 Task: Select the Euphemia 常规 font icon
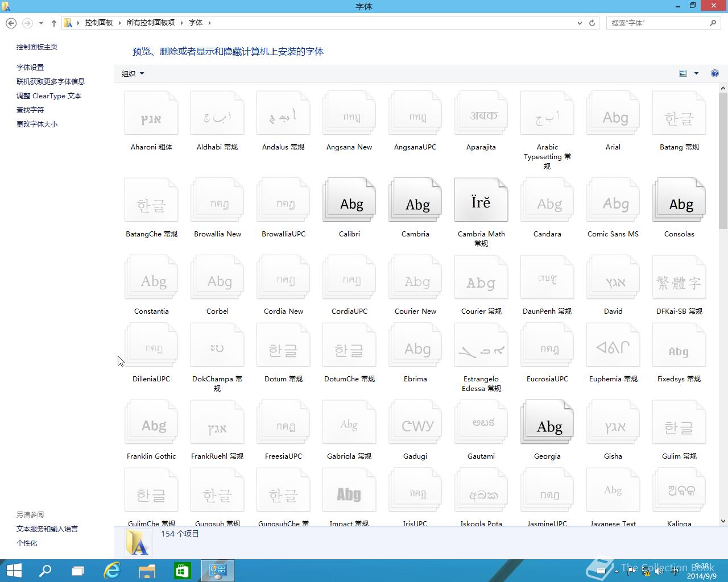click(613, 345)
